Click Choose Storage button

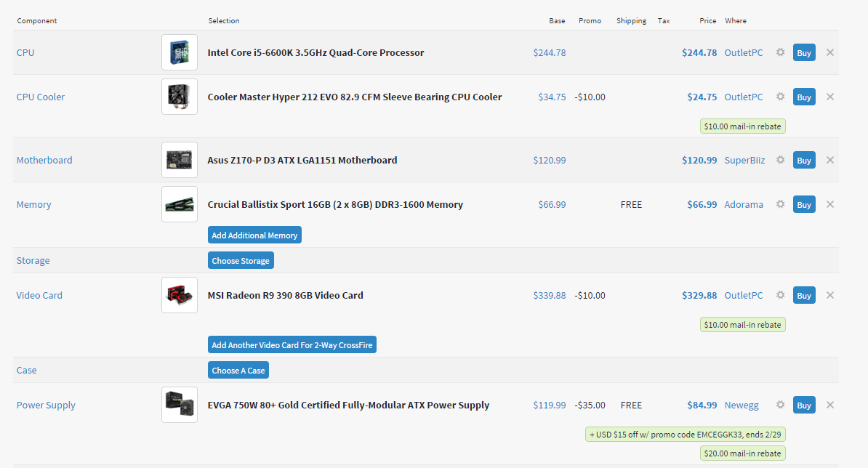pos(241,260)
